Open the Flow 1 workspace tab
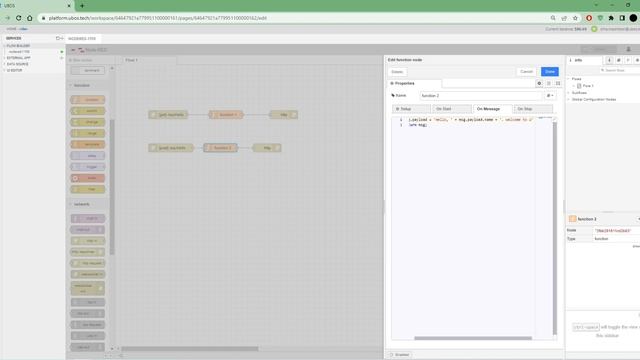This screenshot has width=640, height=360. tap(149, 60)
